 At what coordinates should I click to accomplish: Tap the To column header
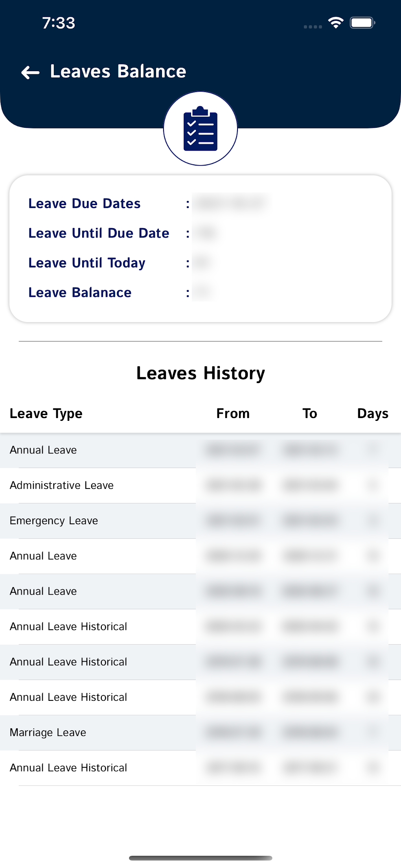[310, 414]
